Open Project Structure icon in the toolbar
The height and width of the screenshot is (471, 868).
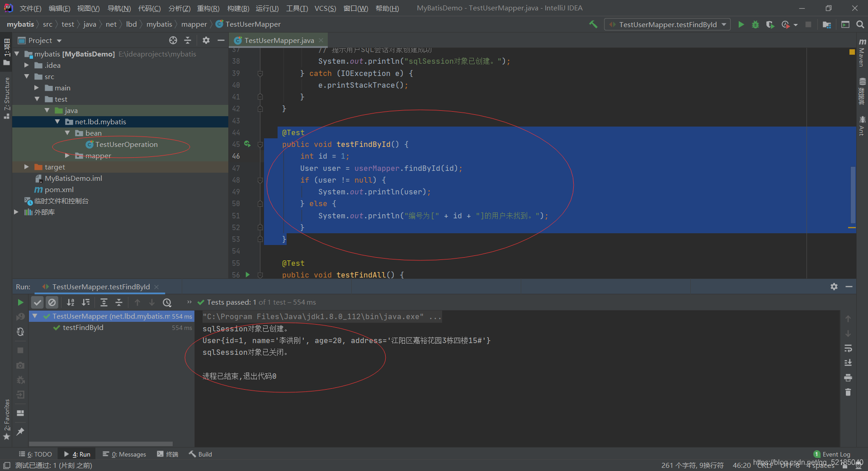(827, 24)
